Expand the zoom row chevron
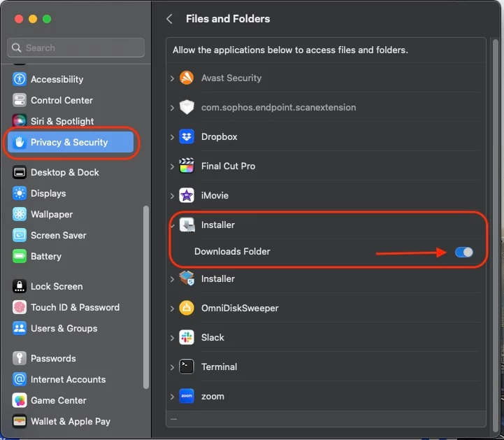The image size is (504, 440). [x=172, y=397]
